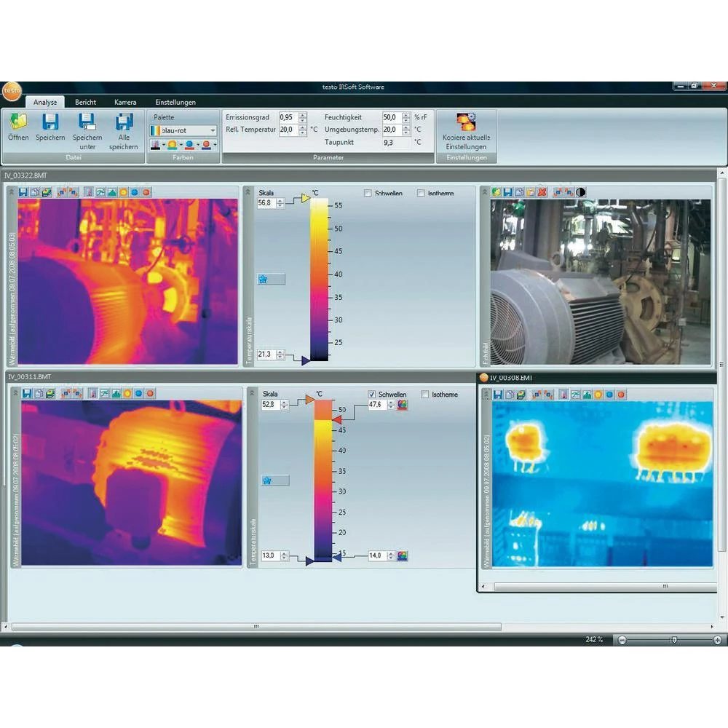Click the star button in top scale panel

[x=263, y=279]
